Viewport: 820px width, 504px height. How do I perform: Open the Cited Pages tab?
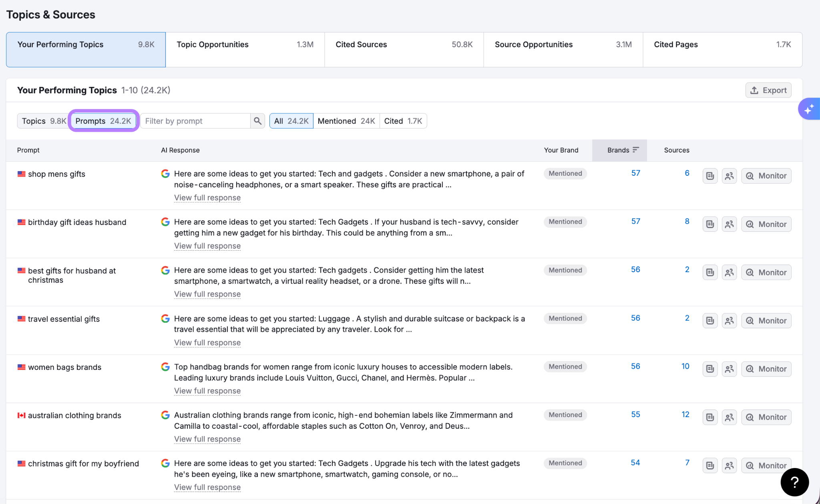pyautogui.click(x=722, y=50)
